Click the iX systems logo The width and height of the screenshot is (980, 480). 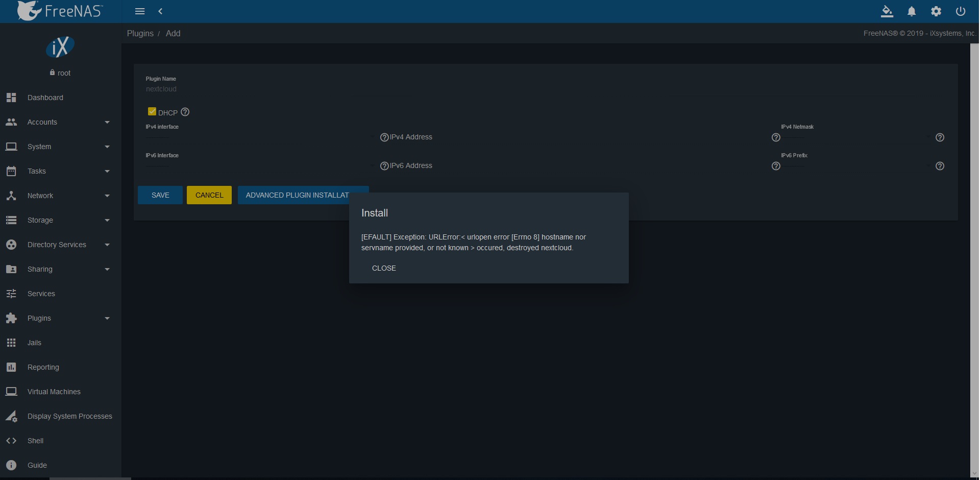60,47
